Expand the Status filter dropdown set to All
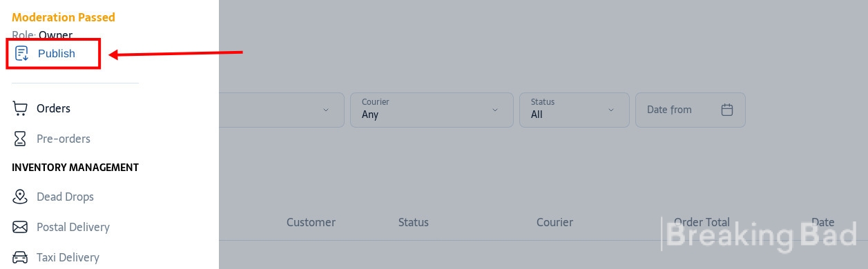Image resolution: width=868 pixels, height=269 pixels. pos(575,110)
